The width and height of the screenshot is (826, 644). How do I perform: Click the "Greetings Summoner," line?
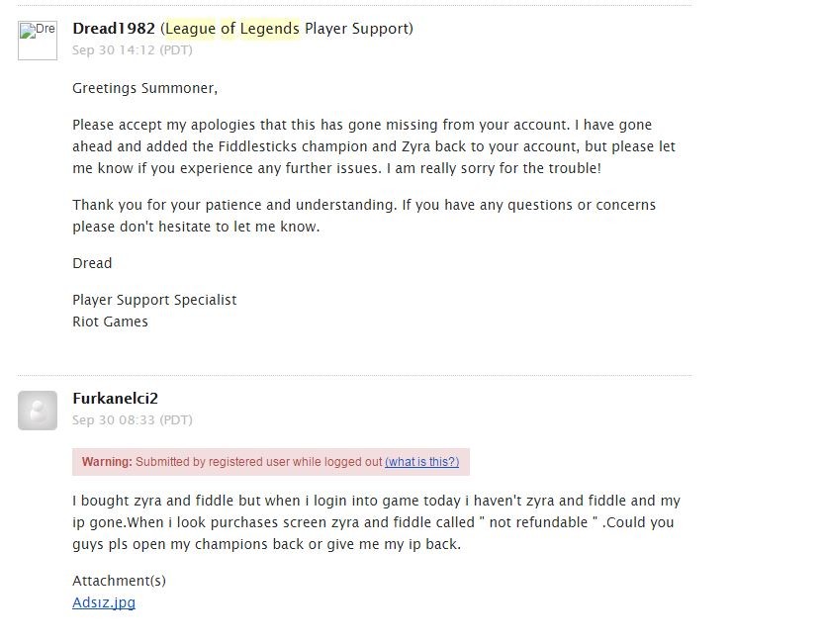pos(144,88)
